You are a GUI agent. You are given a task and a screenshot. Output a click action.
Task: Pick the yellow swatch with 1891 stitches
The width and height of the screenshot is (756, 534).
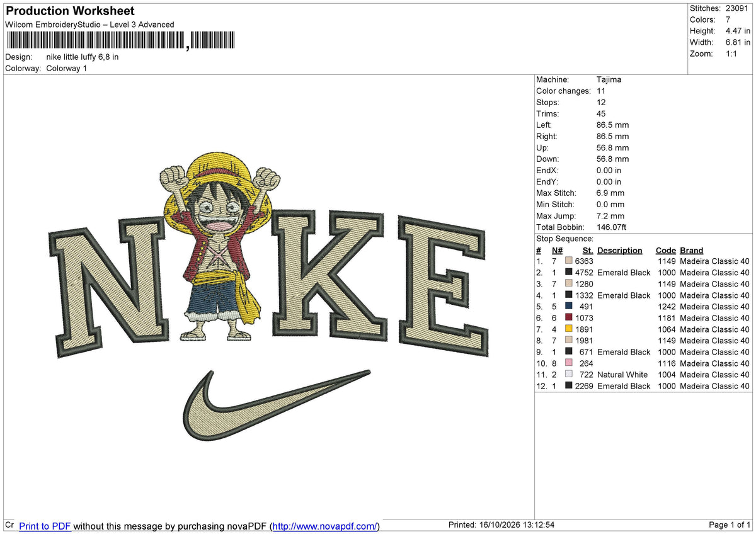(569, 329)
